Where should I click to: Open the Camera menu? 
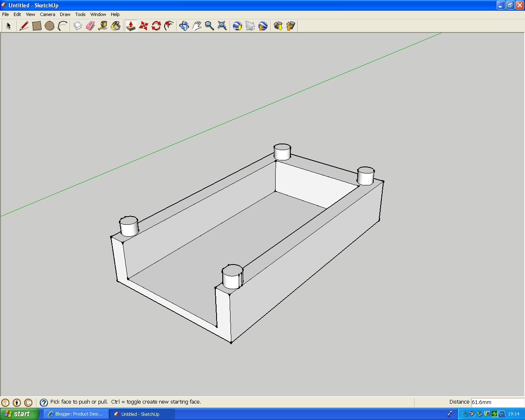(x=48, y=14)
